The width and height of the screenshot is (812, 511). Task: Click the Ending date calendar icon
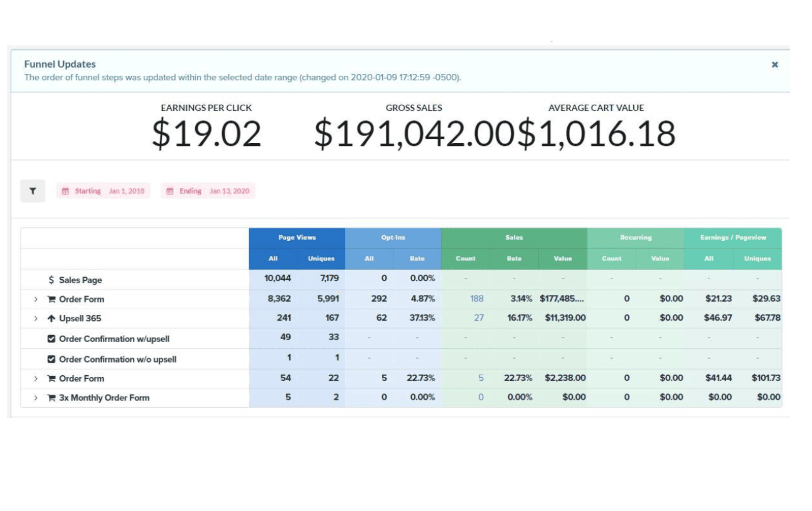170,191
